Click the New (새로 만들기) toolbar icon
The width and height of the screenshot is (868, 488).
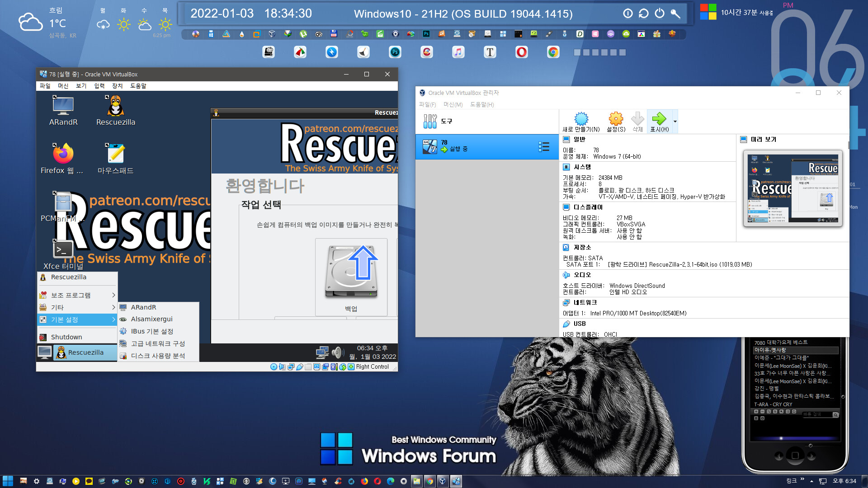[581, 121]
